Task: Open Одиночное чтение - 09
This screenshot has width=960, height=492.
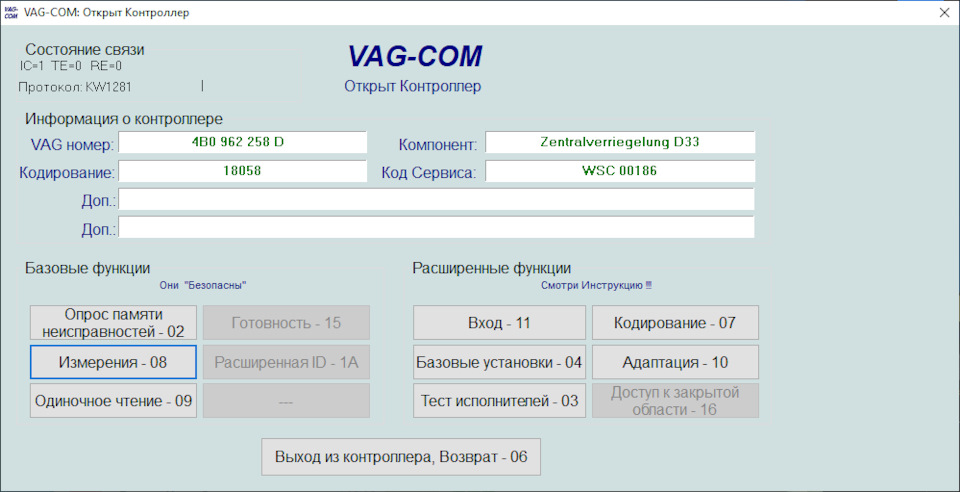Action: click(113, 401)
